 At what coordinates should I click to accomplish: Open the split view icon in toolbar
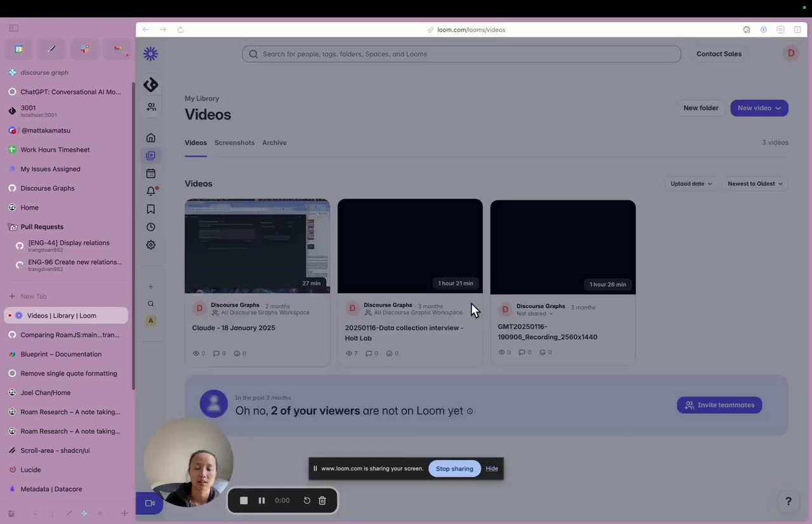(797, 30)
